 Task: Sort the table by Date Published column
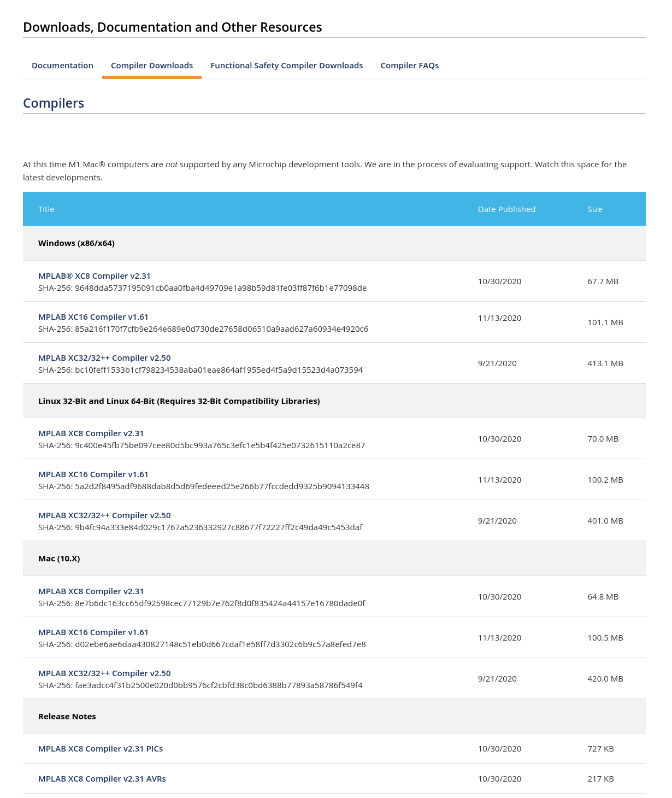pos(506,209)
